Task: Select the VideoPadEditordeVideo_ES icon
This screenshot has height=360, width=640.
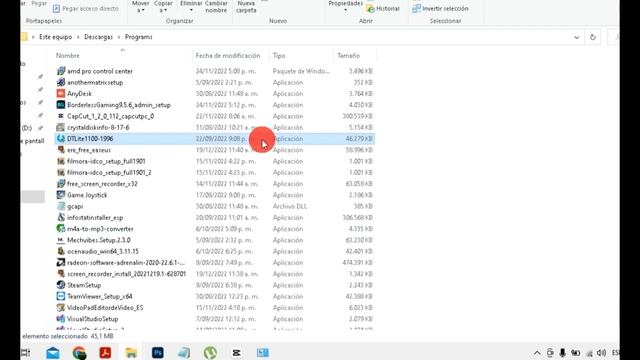Action: tap(61, 308)
